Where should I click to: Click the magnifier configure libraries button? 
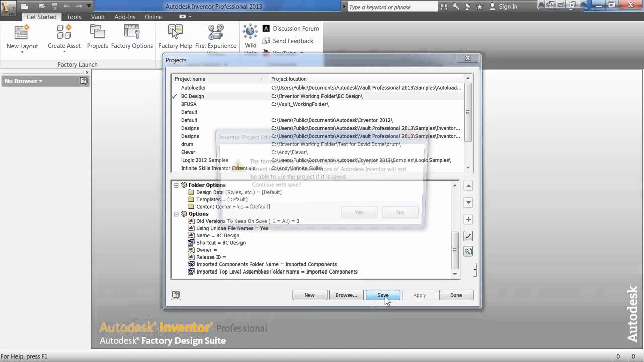tap(468, 251)
